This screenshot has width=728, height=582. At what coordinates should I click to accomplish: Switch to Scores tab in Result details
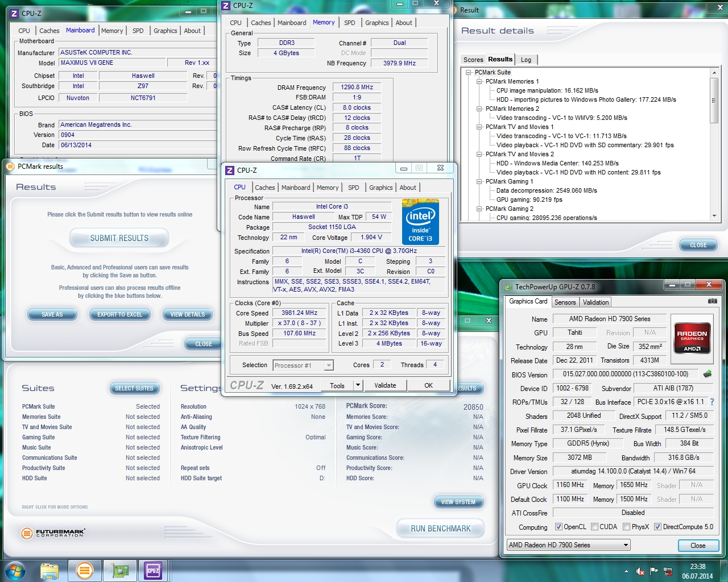473,60
